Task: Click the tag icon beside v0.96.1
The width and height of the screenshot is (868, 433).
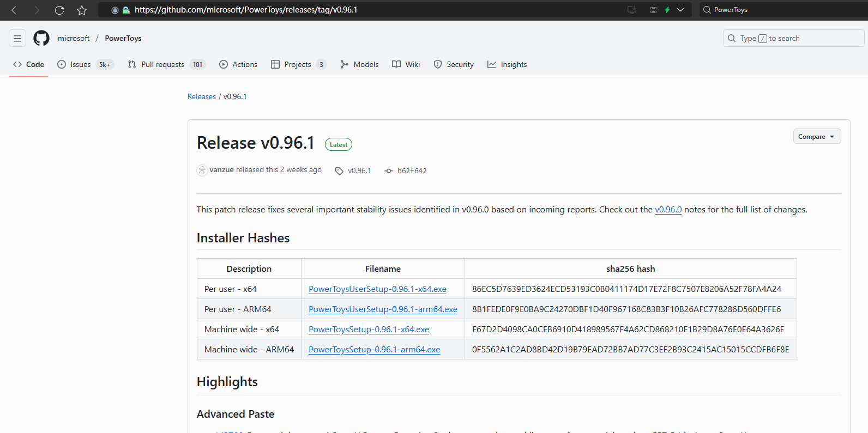Action: tap(339, 171)
